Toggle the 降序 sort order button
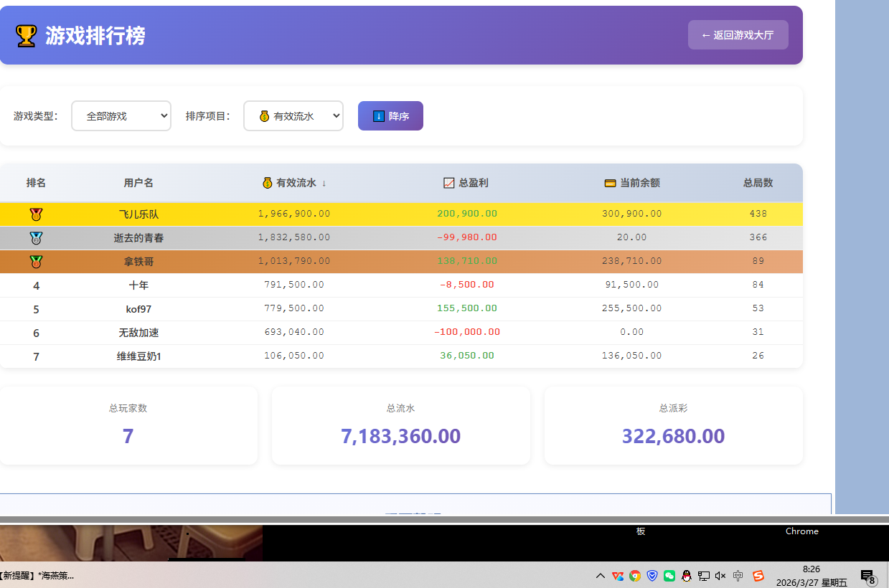The height and width of the screenshot is (588, 889). point(390,116)
